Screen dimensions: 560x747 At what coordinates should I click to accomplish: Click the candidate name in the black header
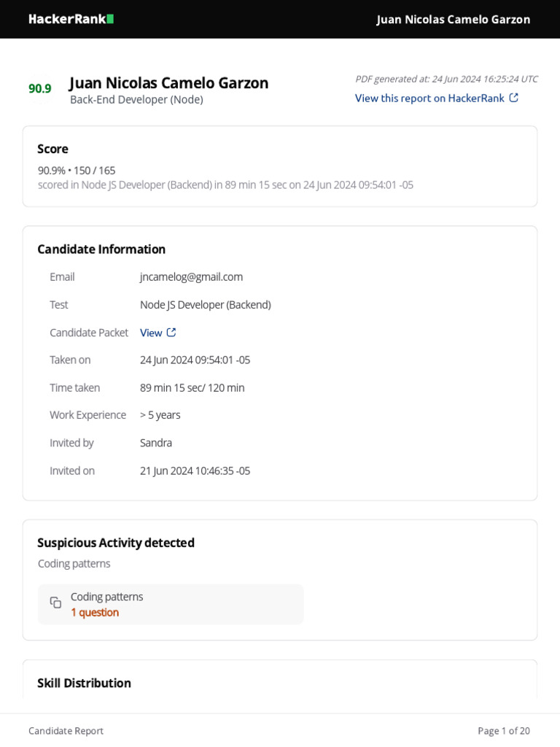pos(453,20)
